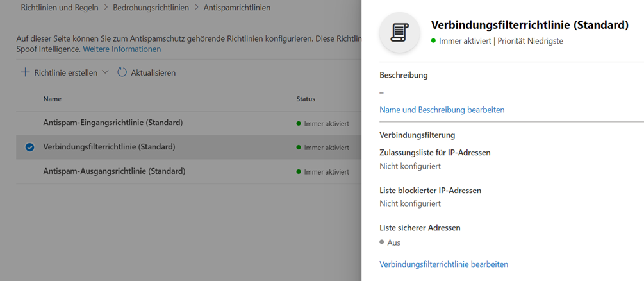Click green status dot beside Antispam-Eingangsrichtlinie
This screenshot has width=644, height=281.
pyautogui.click(x=299, y=123)
